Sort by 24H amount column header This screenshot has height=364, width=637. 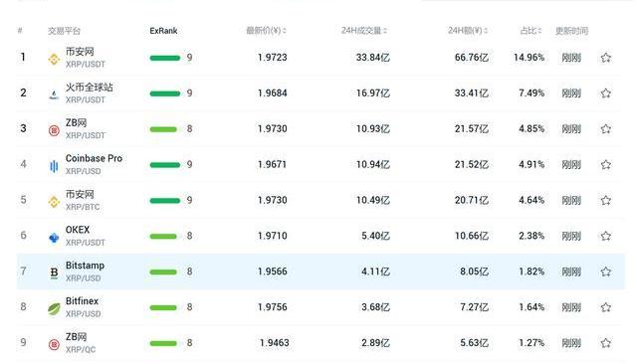point(468,31)
